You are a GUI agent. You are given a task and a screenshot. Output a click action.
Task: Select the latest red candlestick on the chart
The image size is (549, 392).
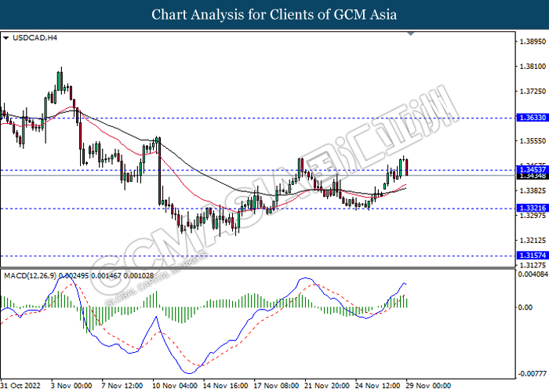pyautogui.click(x=406, y=167)
